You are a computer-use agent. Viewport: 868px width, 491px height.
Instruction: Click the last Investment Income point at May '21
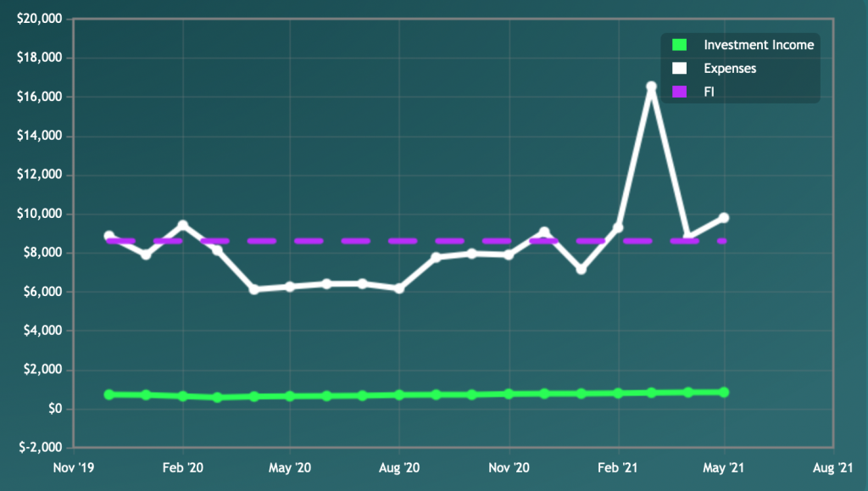click(x=724, y=392)
